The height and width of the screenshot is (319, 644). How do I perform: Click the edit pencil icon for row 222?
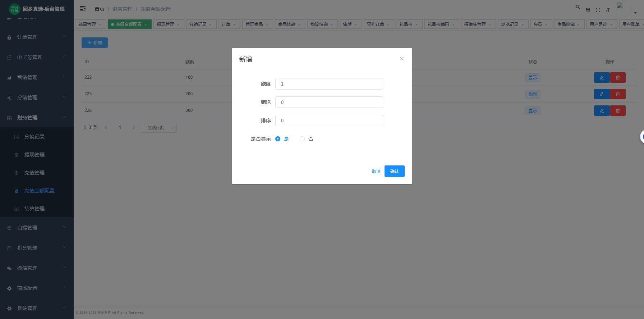[x=602, y=78]
